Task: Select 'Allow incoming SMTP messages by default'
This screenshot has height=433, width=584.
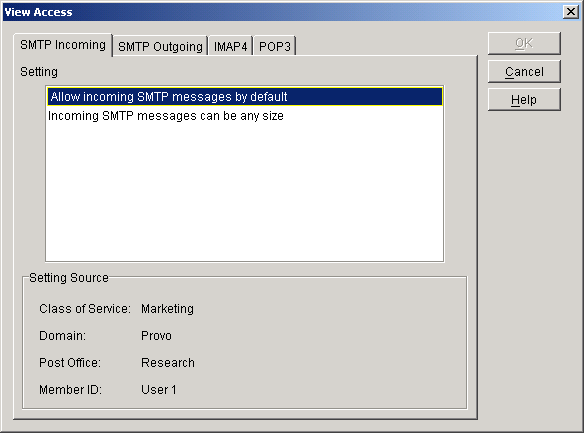Action: 245,97
